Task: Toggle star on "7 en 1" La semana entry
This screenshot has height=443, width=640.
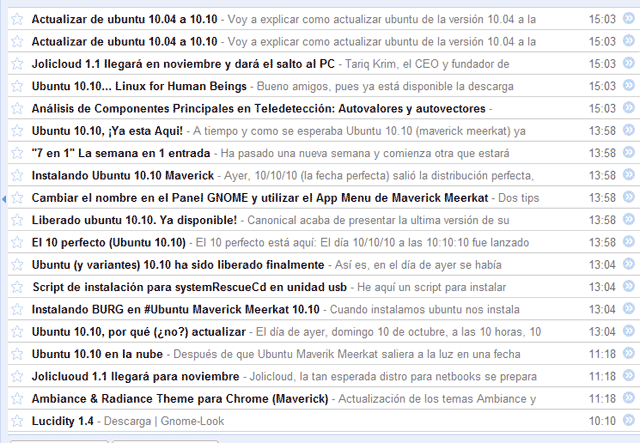Action: coord(17,153)
